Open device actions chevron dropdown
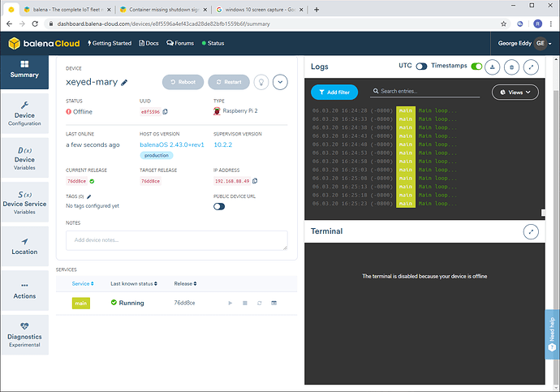The width and height of the screenshot is (560, 392). (x=280, y=82)
